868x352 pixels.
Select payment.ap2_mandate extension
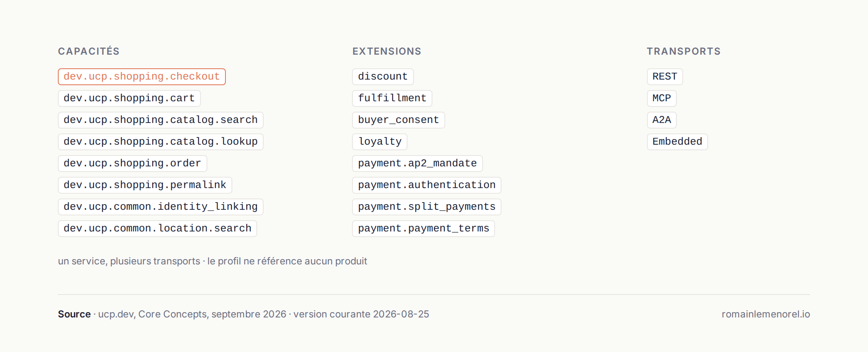tap(417, 163)
